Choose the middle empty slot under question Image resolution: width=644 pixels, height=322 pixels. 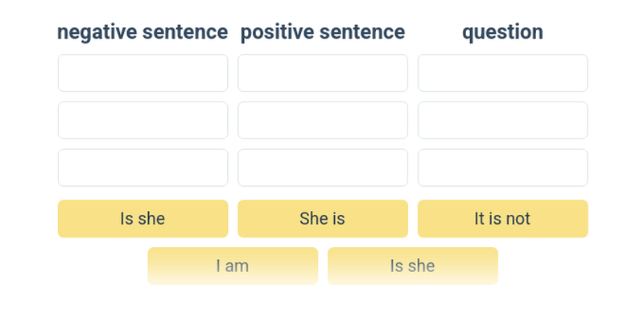pos(502,120)
